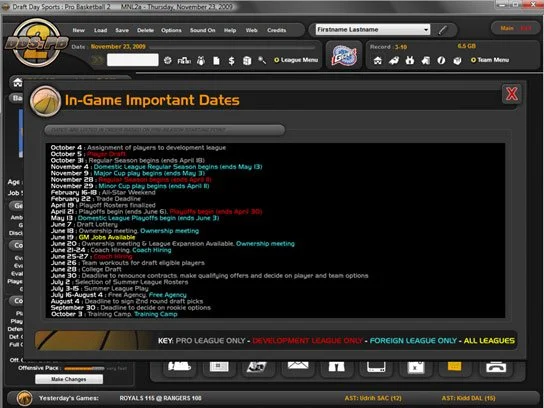Click the 'College Draft' entry on June 28
The image size is (544, 408).
pos(101,269)
